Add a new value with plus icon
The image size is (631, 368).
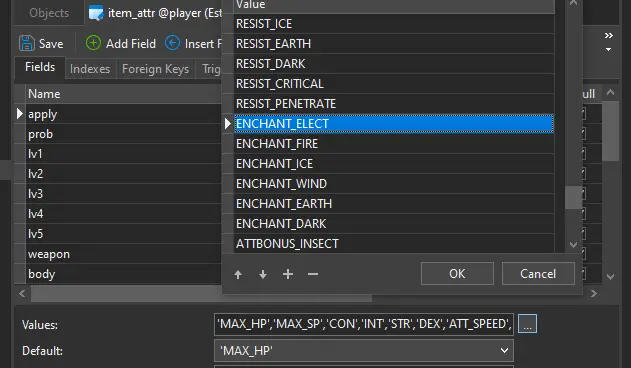288,274
